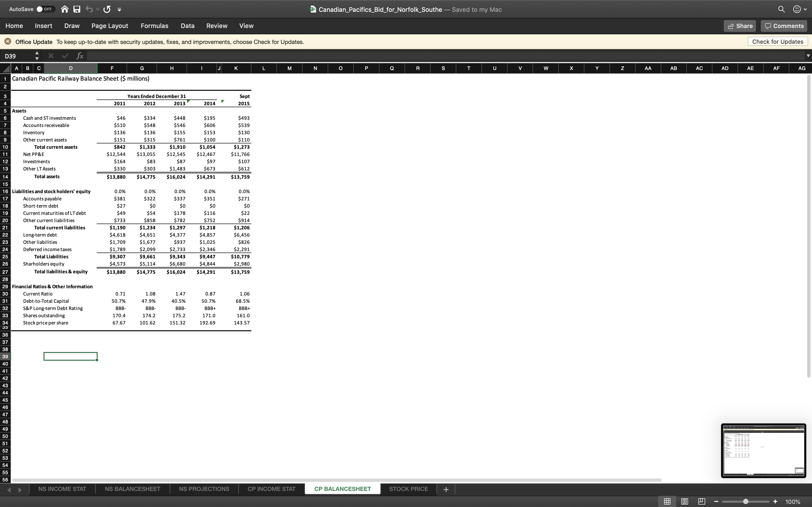Click the zoom slider handle
Image resolution: width=812 pixels, height=507 pixels.
point(746,502)
